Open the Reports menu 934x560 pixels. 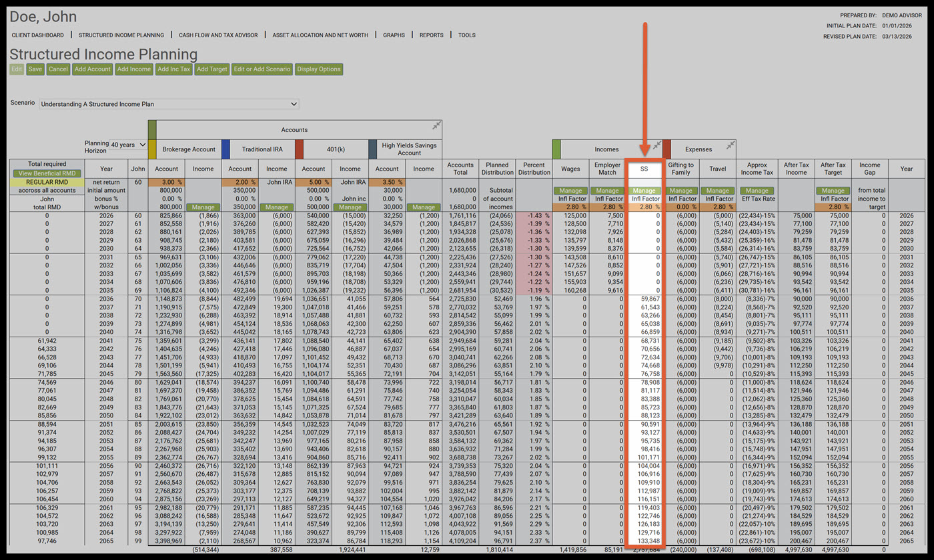[431, 35]
